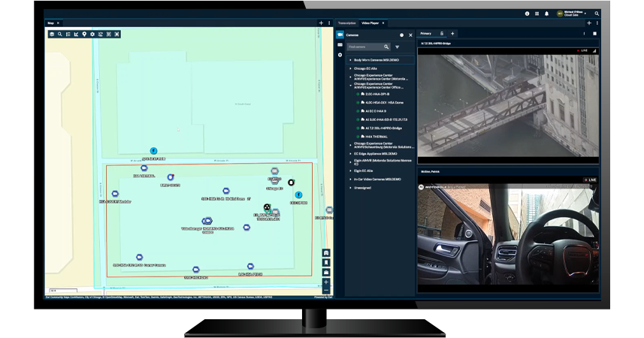Click the search magnifier in Find camera box
This screenshot has width=644, height=338.
click(x=386, y=47)
